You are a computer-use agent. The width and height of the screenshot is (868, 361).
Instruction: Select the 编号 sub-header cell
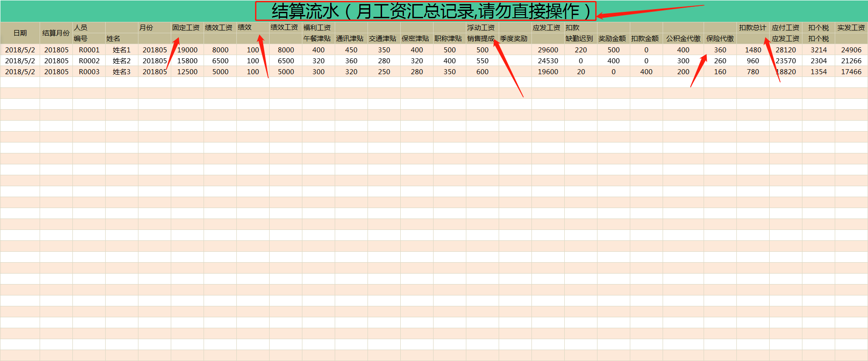coord(89,39)
